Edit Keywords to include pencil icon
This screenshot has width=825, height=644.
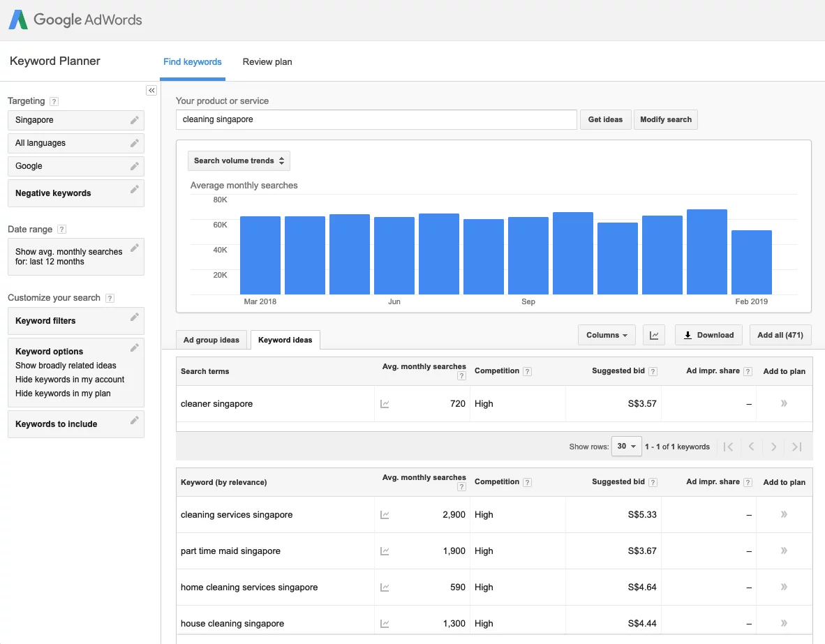(135, 420)
